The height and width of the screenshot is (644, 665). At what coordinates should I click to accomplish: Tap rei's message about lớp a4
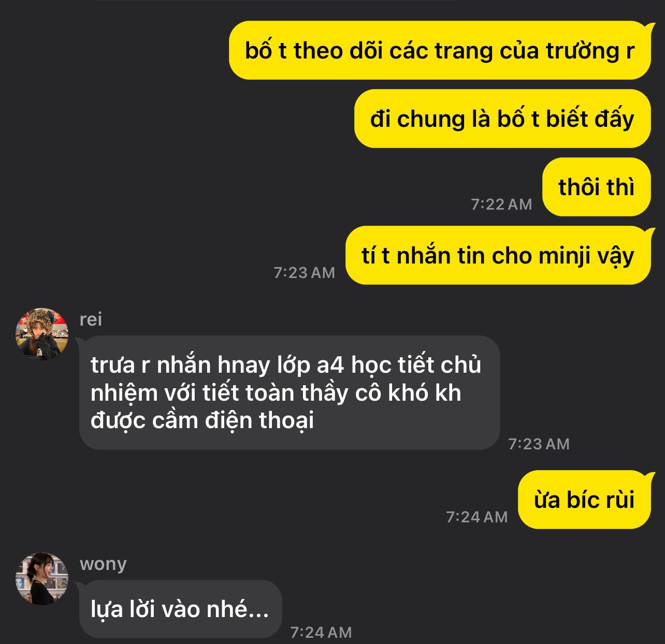click(290, 392)
